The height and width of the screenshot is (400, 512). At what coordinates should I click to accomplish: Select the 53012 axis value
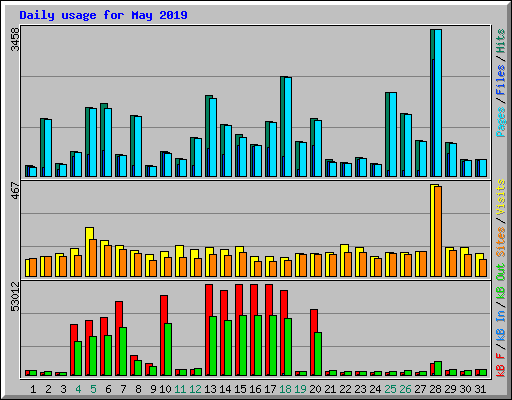point(15,296)
